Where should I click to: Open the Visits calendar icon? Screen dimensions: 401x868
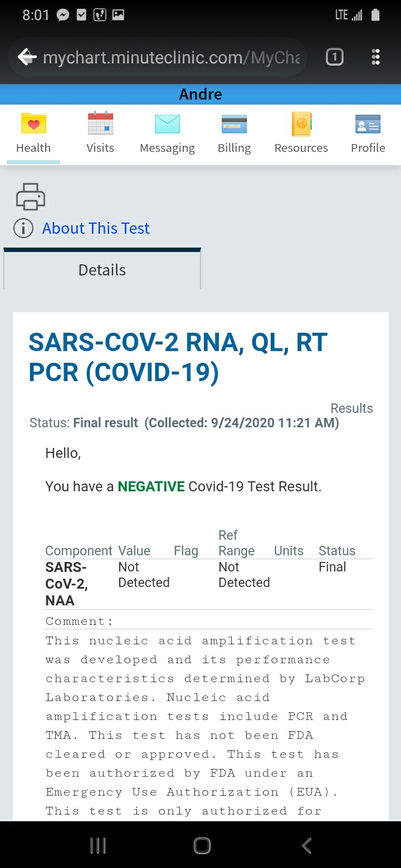(100, 124)
